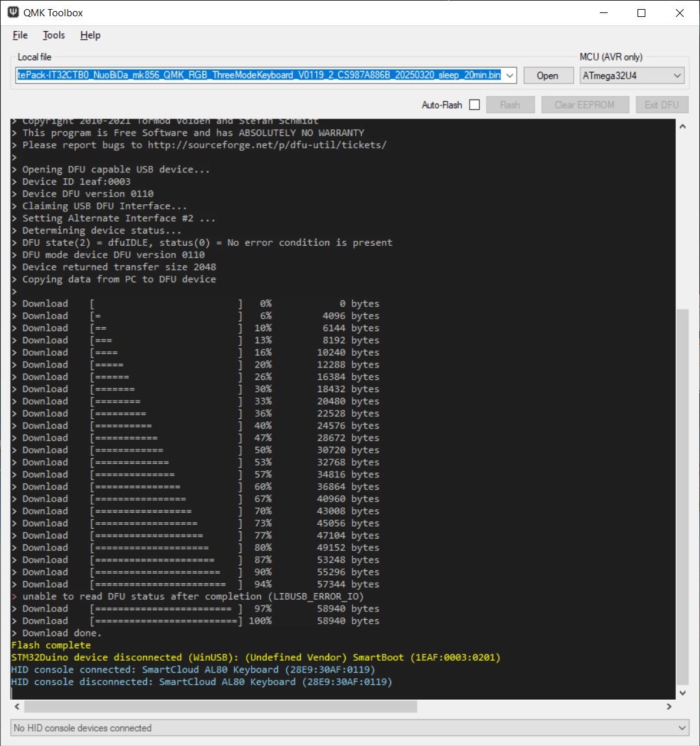
Task: Open the HID console devices dropdown
Action: click(x=350, y=728)
